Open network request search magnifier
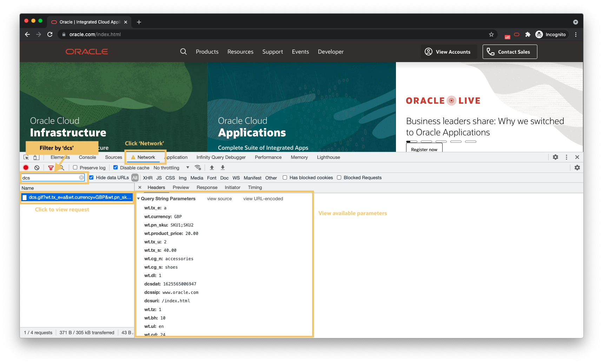This screenshot has width=603, height=364. [x=62, y=168]
